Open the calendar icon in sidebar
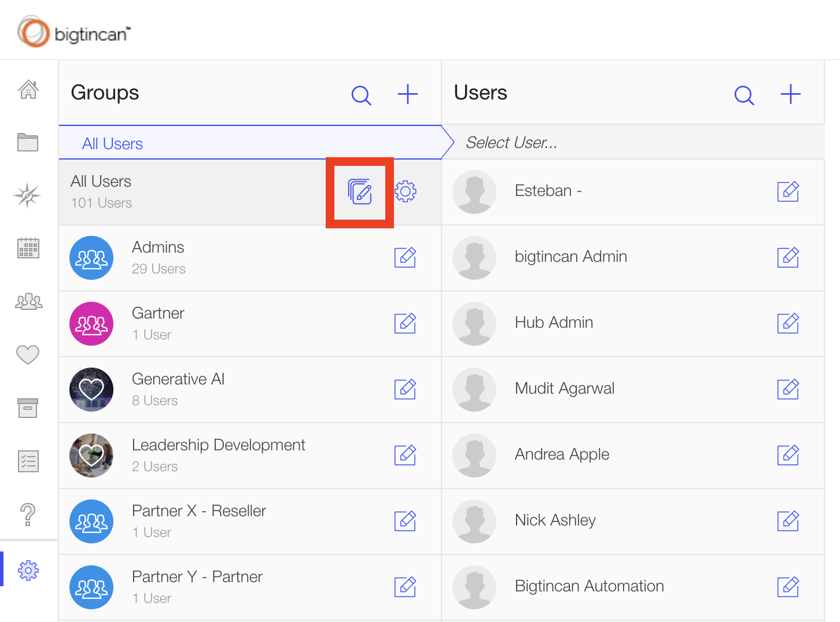Screen dimensions: 840x622 click(28, 248)
